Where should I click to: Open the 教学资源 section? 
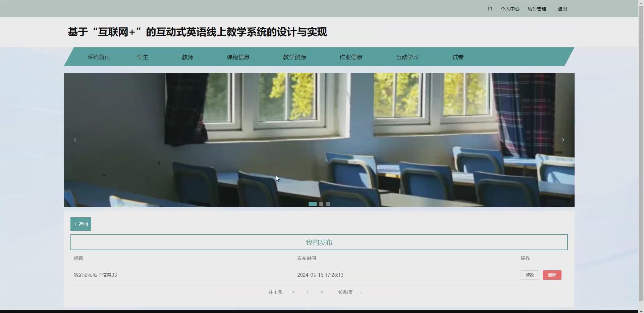click(x=294, y=57)
